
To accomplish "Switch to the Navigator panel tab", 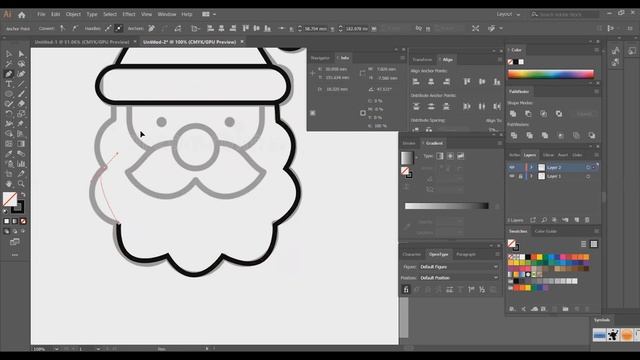I will [x=320, y=58].
